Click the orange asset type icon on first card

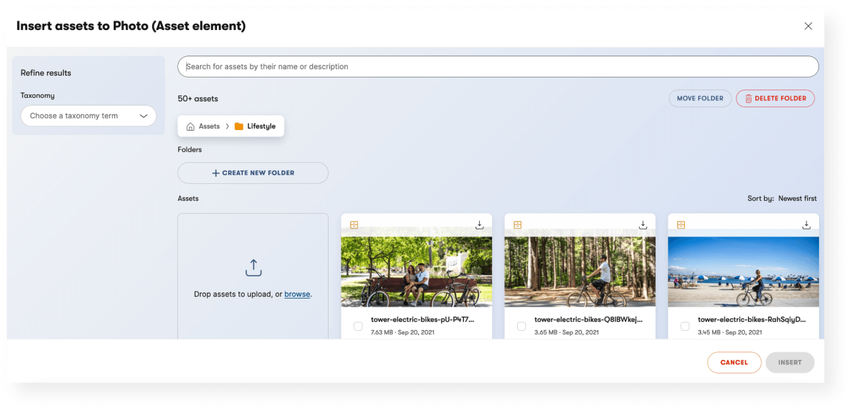(354, 225)
